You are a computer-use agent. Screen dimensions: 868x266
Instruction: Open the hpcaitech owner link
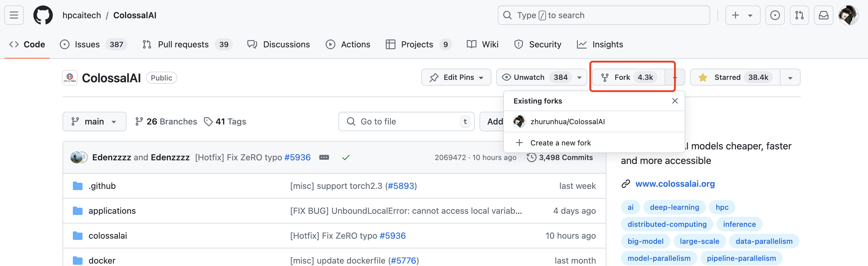pos(82,15)
